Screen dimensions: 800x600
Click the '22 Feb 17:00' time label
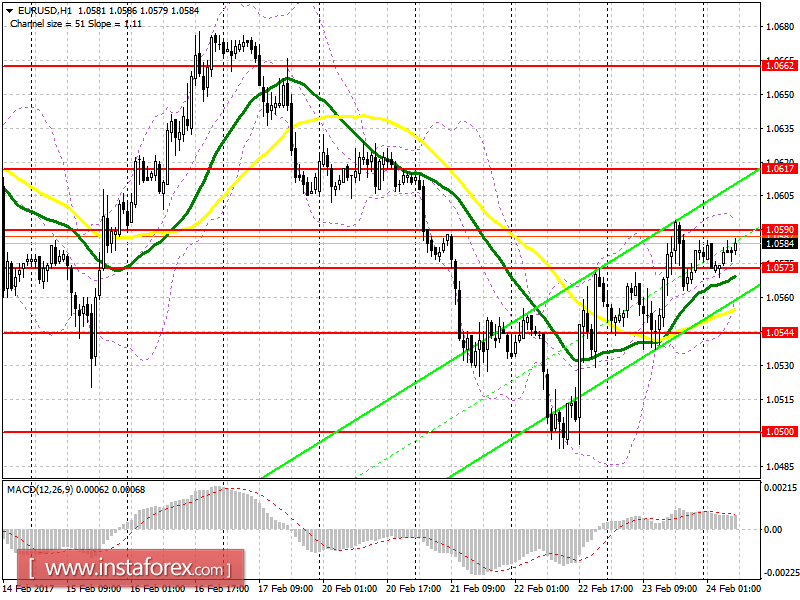tap(606, 588)
